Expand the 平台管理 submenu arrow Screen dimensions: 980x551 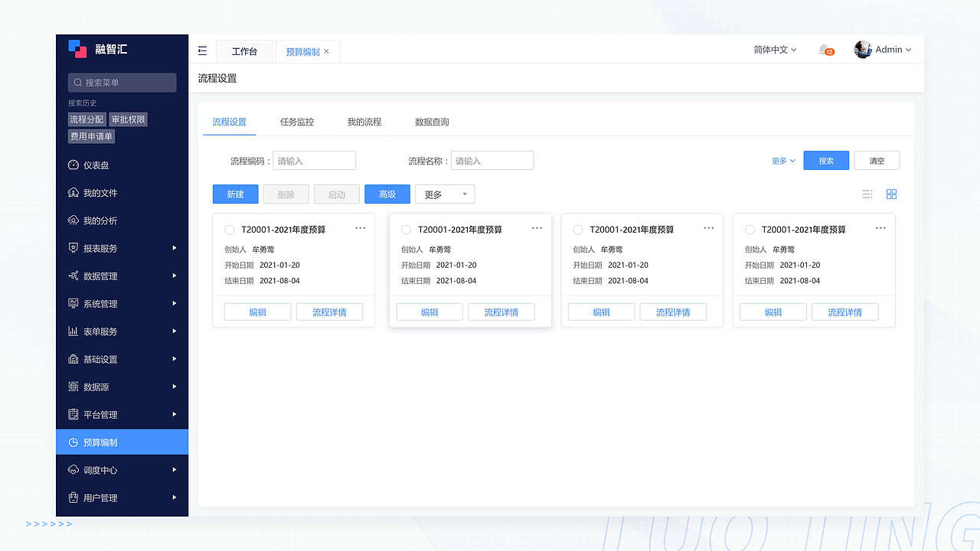point(175,414)
